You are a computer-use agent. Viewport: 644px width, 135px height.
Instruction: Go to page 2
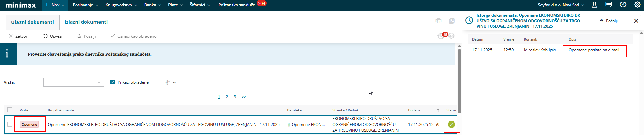pos(227,97)
